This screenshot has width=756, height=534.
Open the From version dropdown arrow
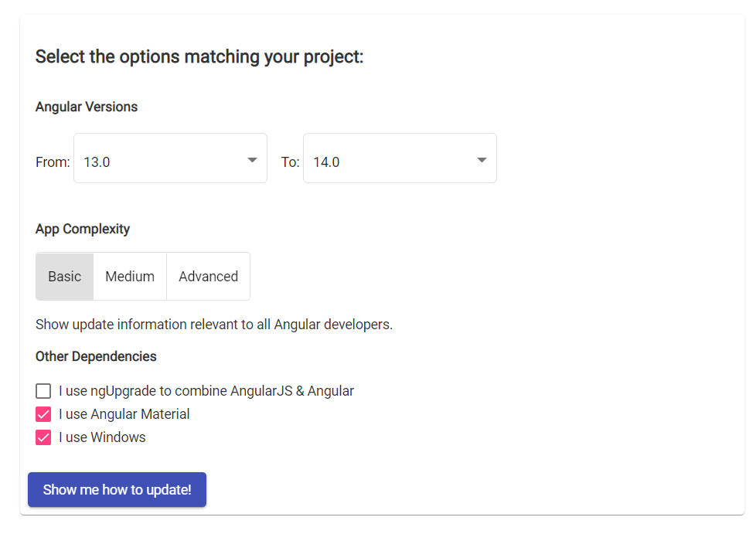tap(252, 160)
